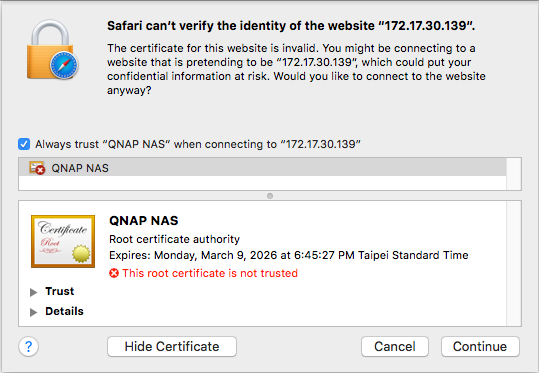This screenshot has width=539, height=373.
Task: Click the Root Certificate image thumbnail
Action: pyautogui.click(x=63, y=241)
